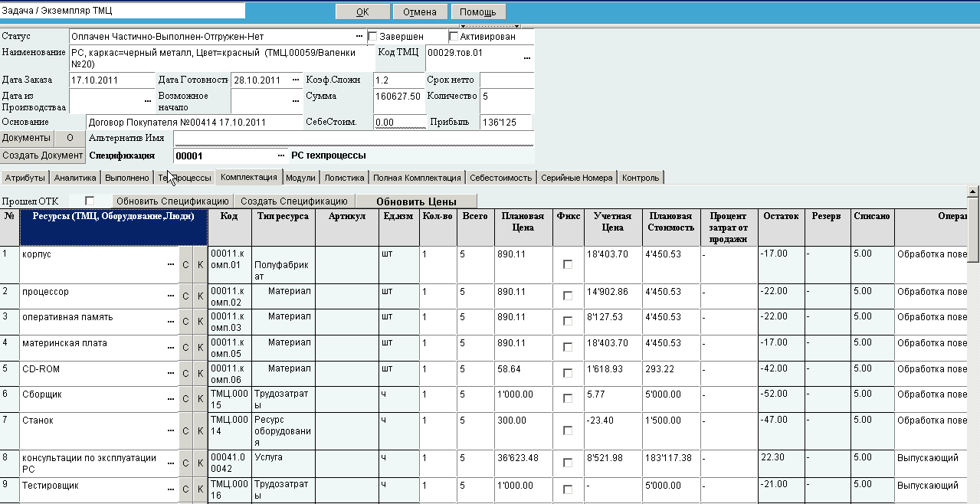Click the K button in корпус row

(201, 264)
